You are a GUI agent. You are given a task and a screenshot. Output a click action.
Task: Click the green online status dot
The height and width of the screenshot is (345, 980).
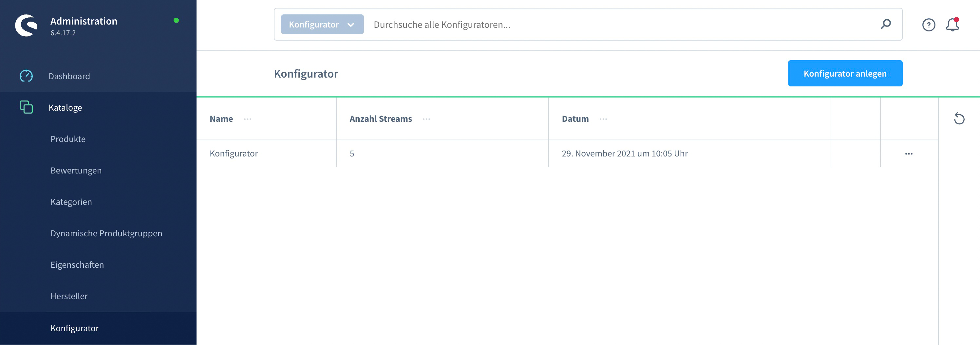point(176,21)
